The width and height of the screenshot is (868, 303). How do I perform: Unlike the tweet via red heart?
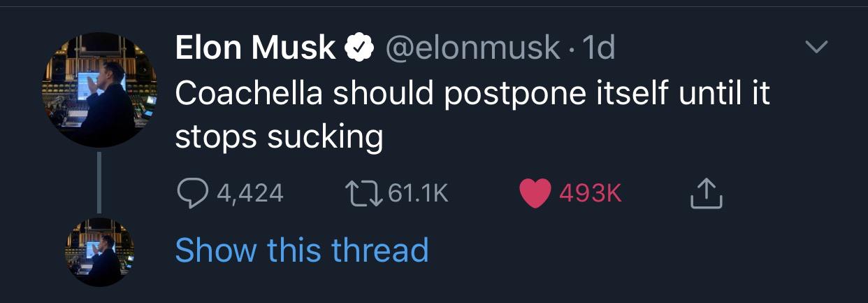[x=535, y=193]
